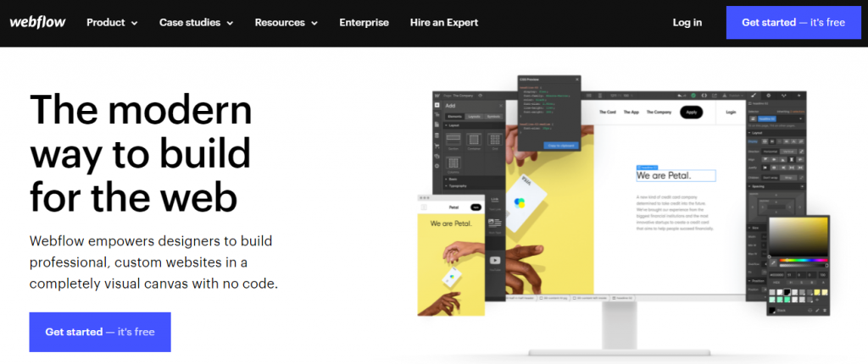
Task: Open element Settings gear tab in right panel
Action: click(x=768, y=95)
